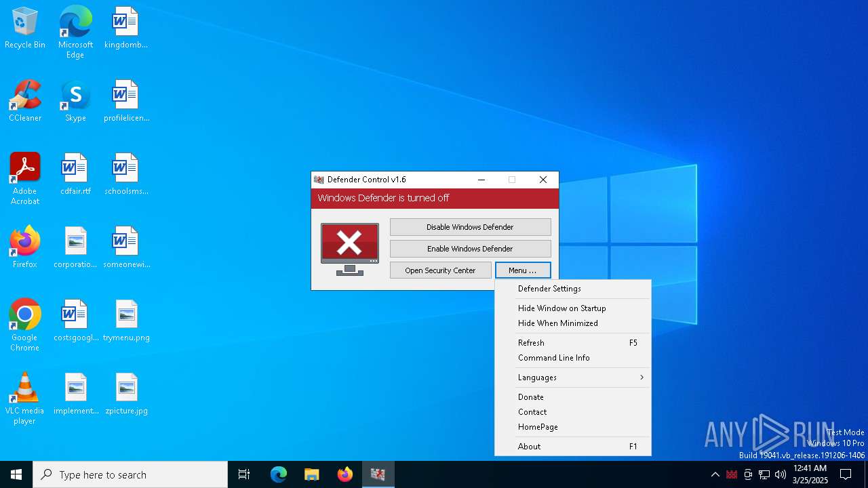Open VLC media player desktop shortcut
The image size is (868, 488).
[x=25, y=399]
